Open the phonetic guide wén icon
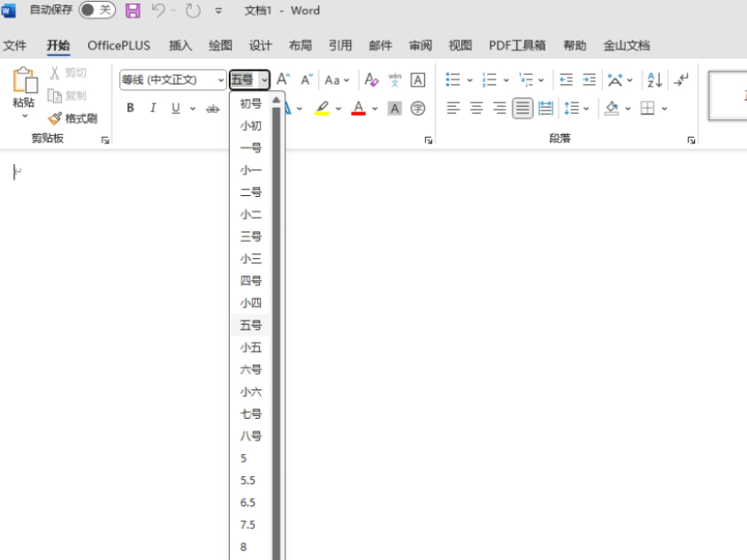 [x=394, y=79]
